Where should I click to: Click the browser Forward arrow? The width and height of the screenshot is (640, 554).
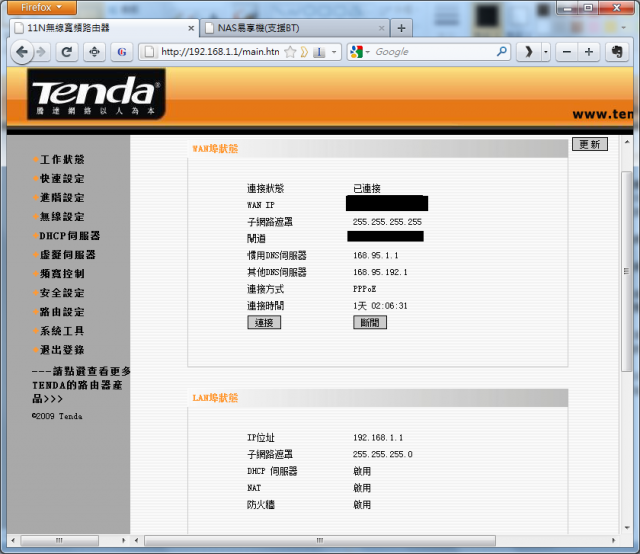coord(41,52)
